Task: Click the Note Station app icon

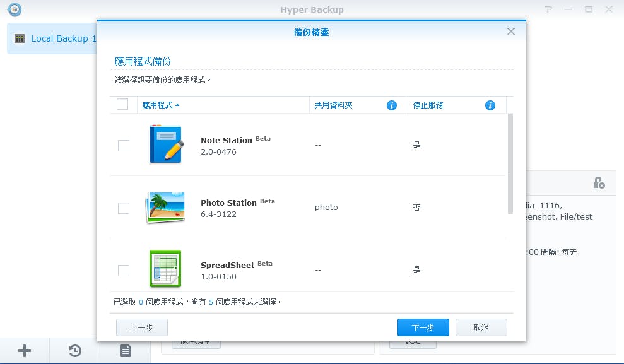Action: click(166, 144)
